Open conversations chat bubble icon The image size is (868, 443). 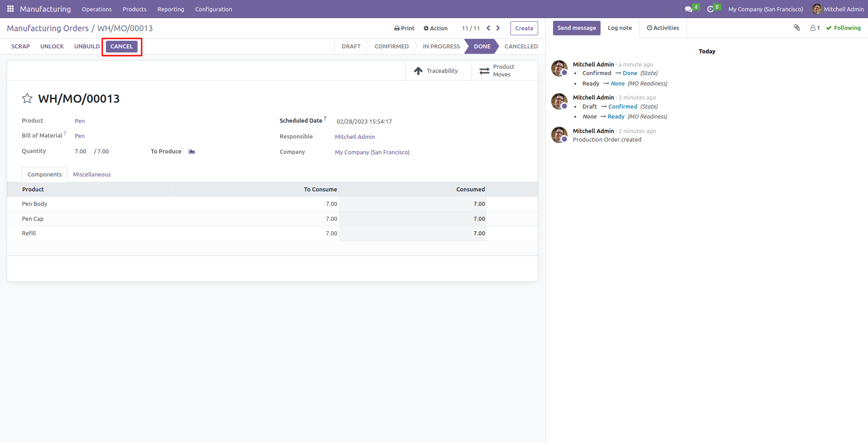[x=689, y=9]
